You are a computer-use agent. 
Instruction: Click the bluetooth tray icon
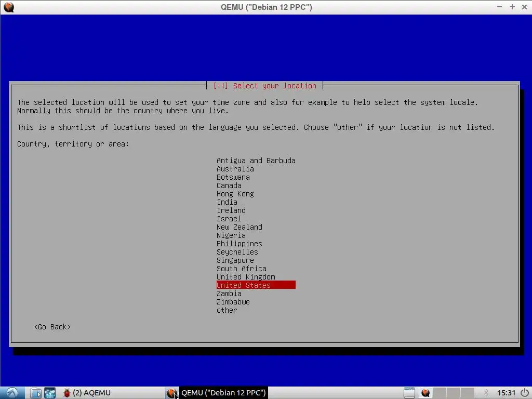(x=486, y=393)
